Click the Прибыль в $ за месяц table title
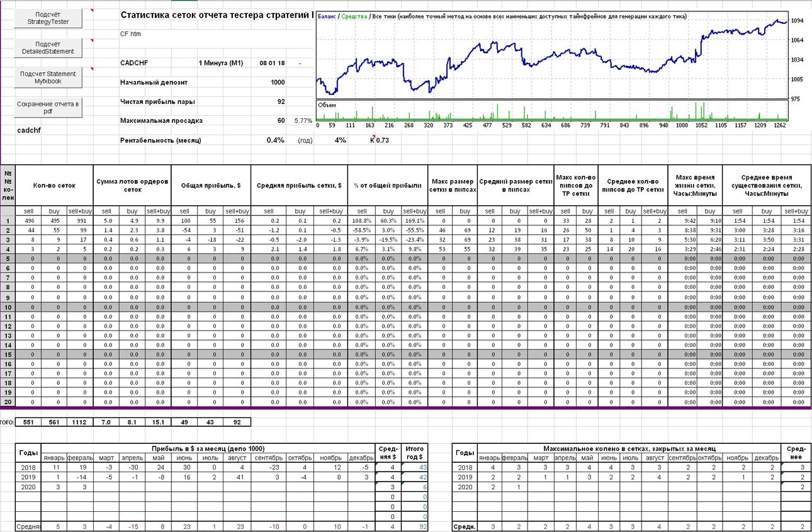 [x=208, y=448]
